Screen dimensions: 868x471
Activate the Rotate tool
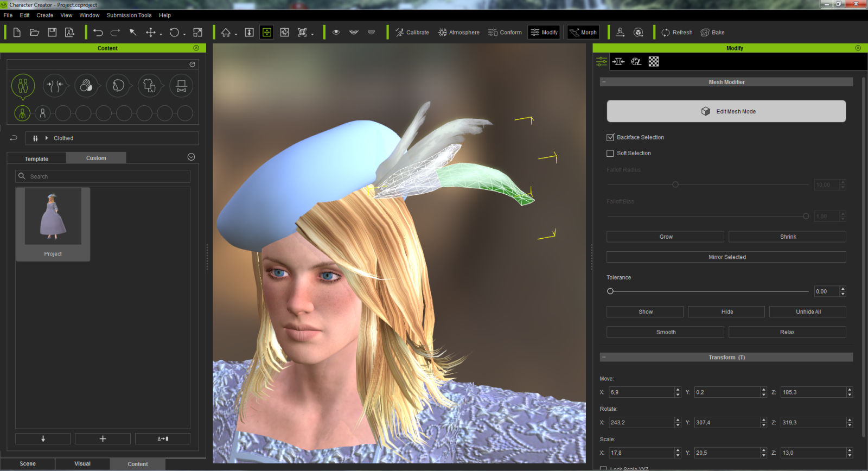click(174, 33)
